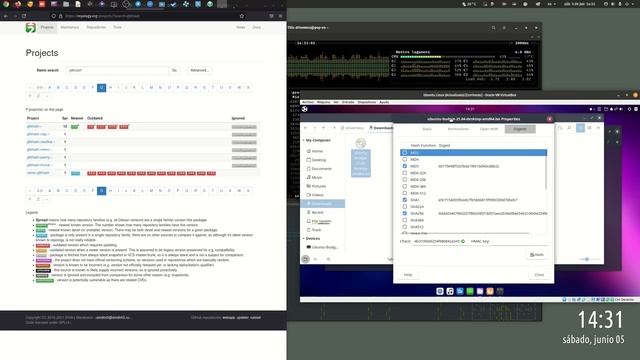640x360 pixels.
Task: Click search icon in terminal title bar
Action: (493, 28)
